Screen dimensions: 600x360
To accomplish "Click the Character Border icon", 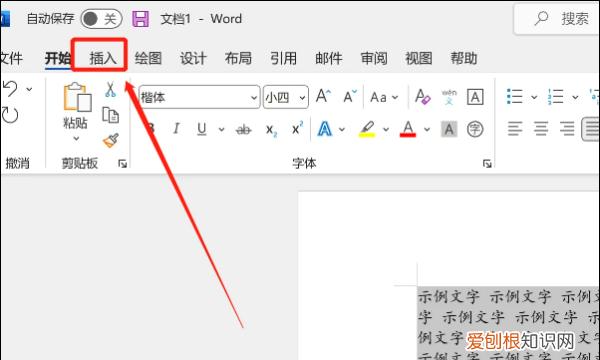I will point(475,97).
